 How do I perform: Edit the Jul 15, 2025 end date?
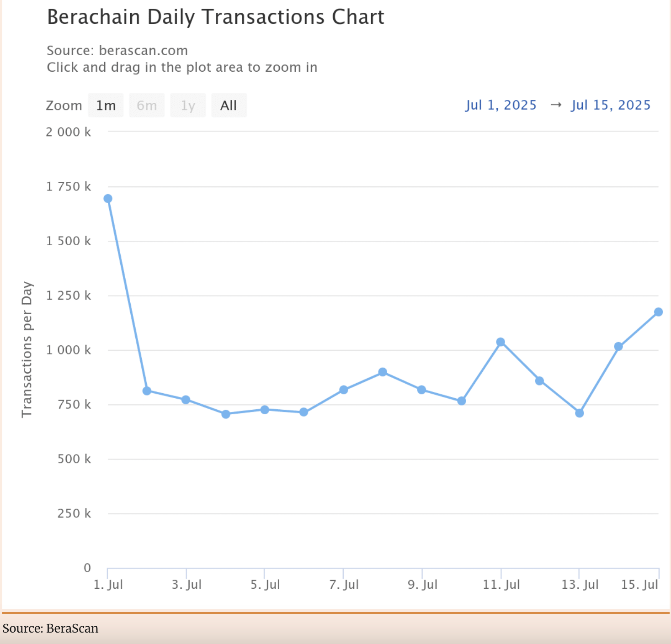point(610,105)
